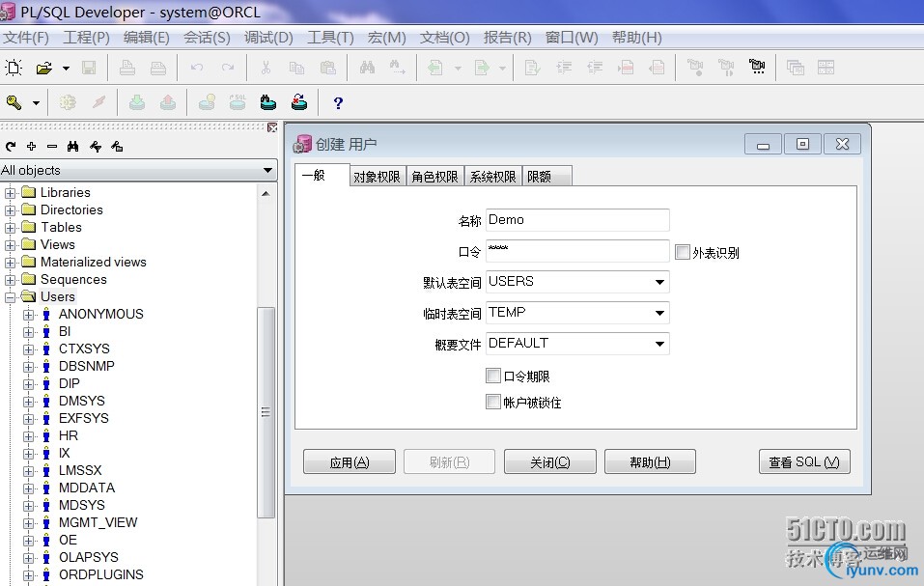Click the Cut scissors icon
The width and height of the screenshot is (924, 586).
click(x=266, y=68)
